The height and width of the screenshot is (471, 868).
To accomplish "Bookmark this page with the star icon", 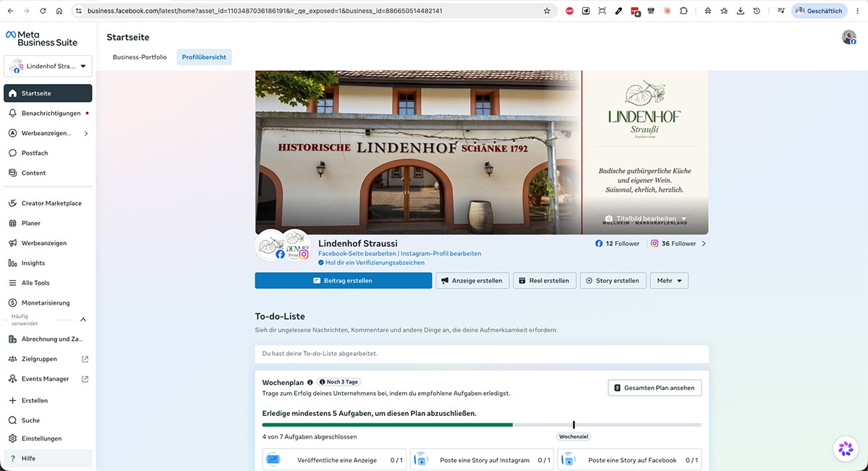I will click(547, 11).
